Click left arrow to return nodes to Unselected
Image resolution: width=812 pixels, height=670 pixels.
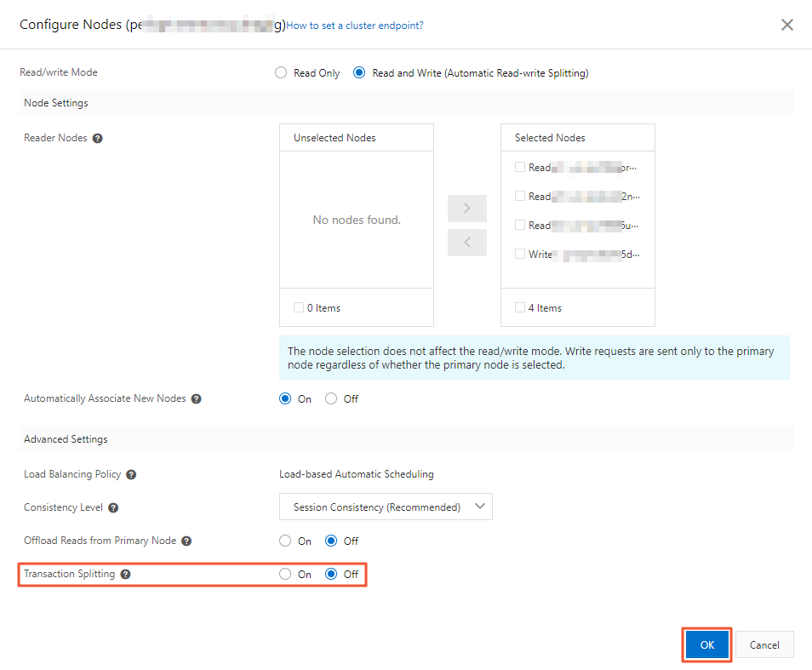point(466,243)
